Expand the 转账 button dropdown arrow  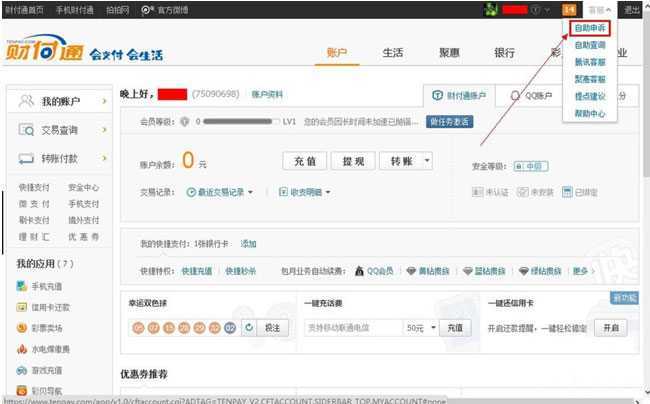click(427, 161)
